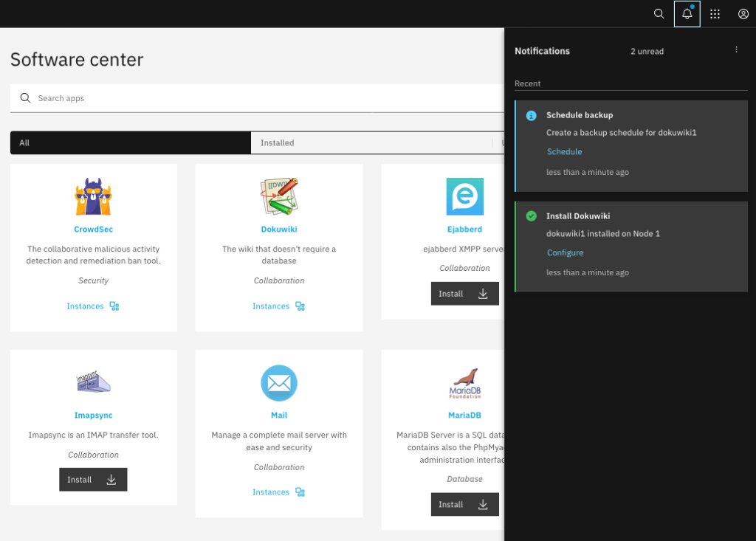Click the Software center heading

[x=77, y=60]
